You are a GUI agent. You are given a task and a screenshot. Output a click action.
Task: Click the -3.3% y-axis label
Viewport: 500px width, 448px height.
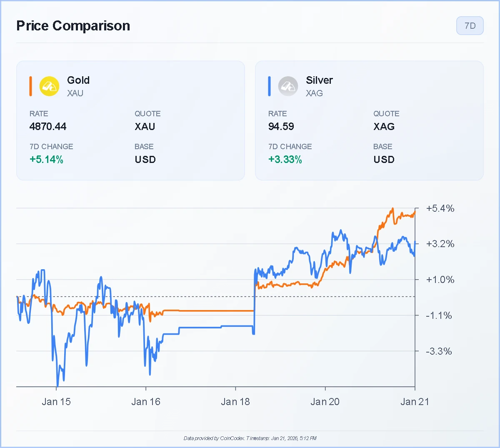(439, 351)
